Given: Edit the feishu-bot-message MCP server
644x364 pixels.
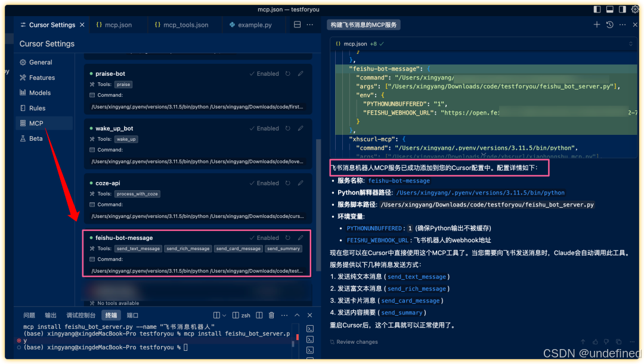Looking at the screenshot, I should point(301,238).
